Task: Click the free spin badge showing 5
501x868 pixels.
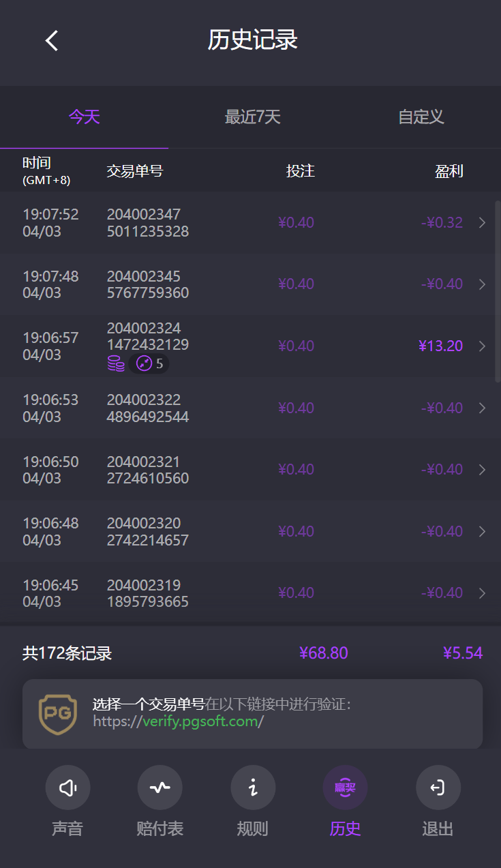Action: point(149,363)
